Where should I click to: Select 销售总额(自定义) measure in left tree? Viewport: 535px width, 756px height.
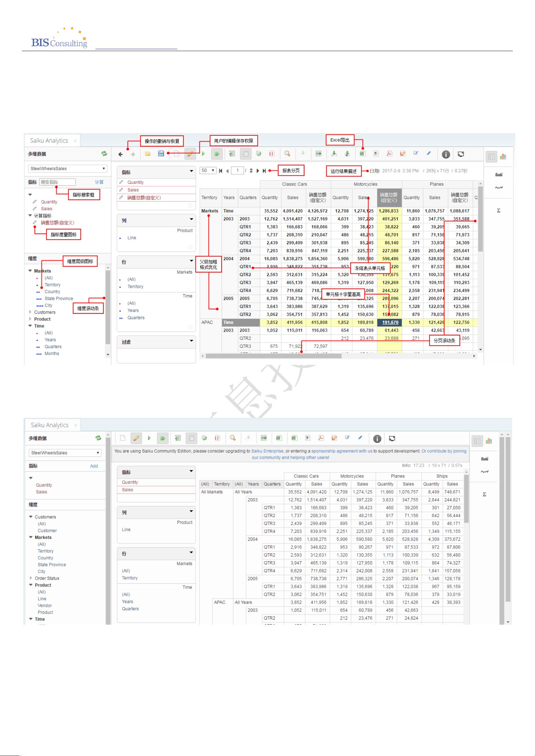[57, 223]
